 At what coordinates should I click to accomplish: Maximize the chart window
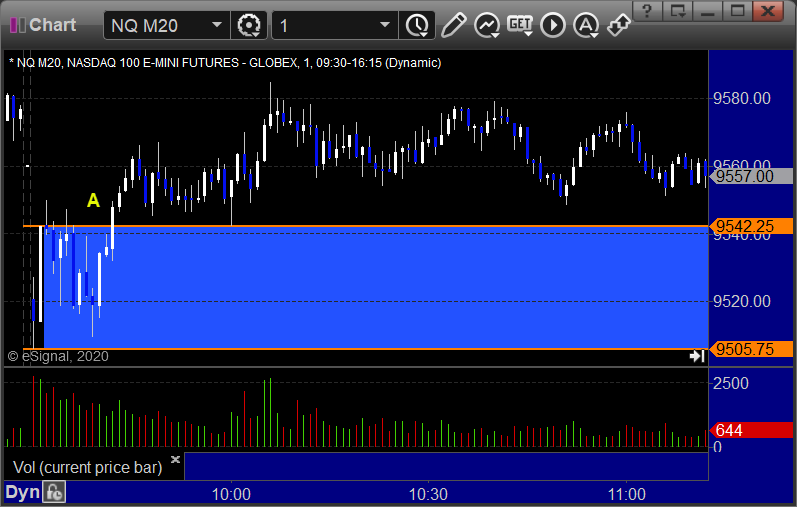(738, 11)
